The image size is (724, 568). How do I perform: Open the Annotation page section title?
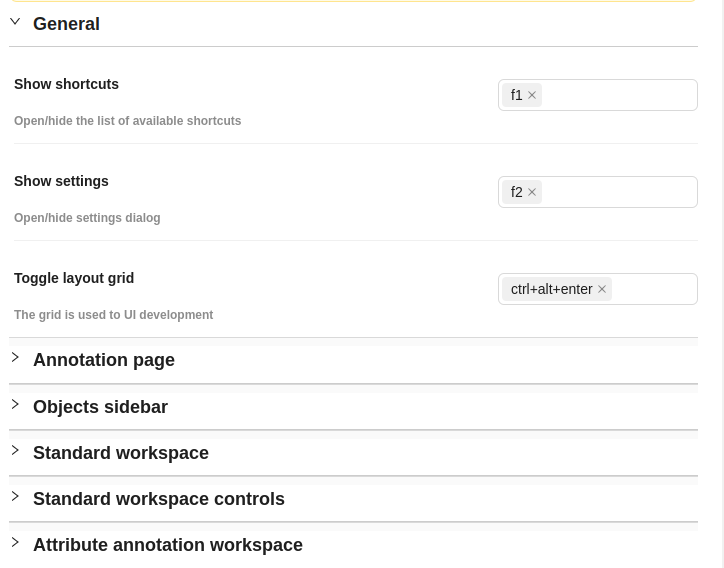tap(104, 360)
